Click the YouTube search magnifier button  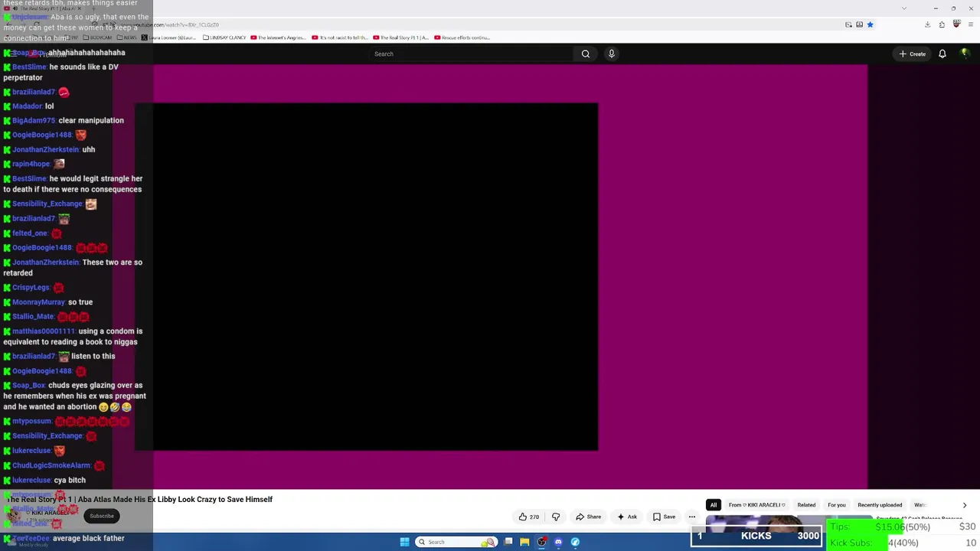point(586,54)
